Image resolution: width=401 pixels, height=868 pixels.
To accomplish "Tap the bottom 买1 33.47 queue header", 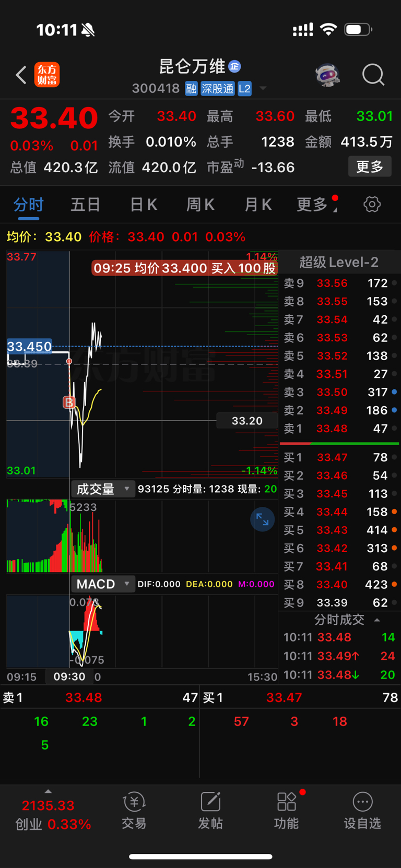I will coord(301,698).
